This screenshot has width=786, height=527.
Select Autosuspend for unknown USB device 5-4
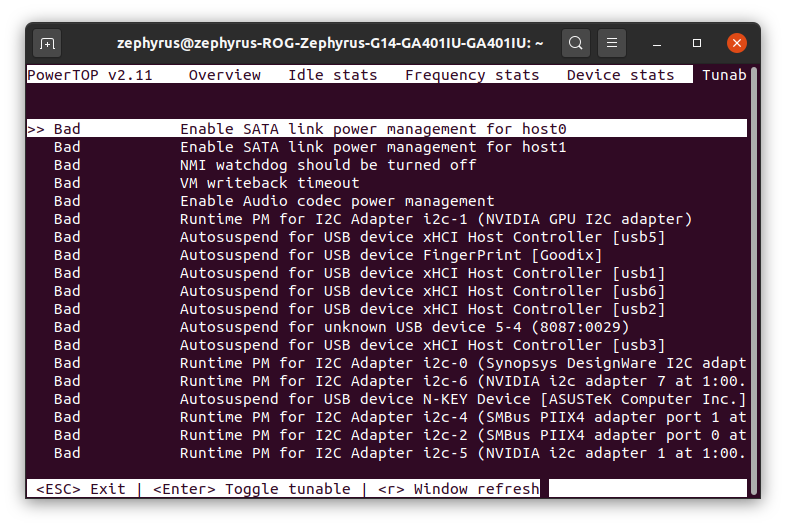coord(386,327)
